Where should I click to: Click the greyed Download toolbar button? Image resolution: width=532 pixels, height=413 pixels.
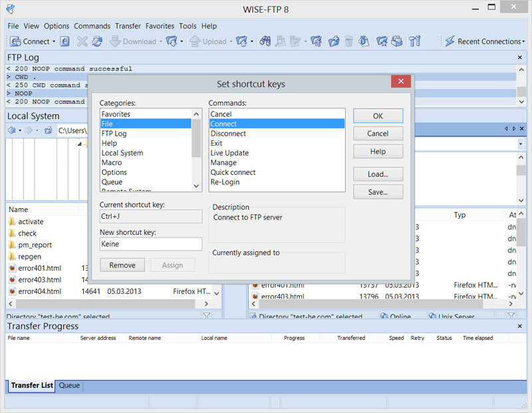[x=134, y=41]
